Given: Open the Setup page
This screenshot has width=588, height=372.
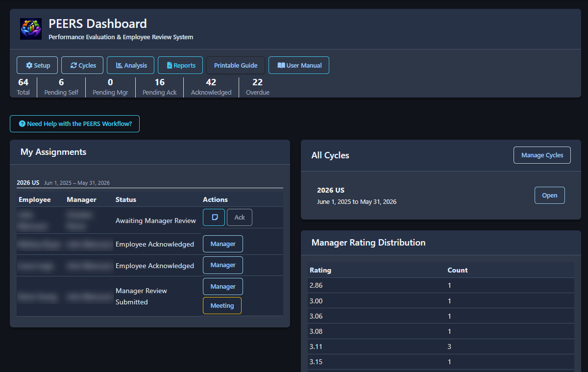Looking at the screenshot, I should coord(37,65).
